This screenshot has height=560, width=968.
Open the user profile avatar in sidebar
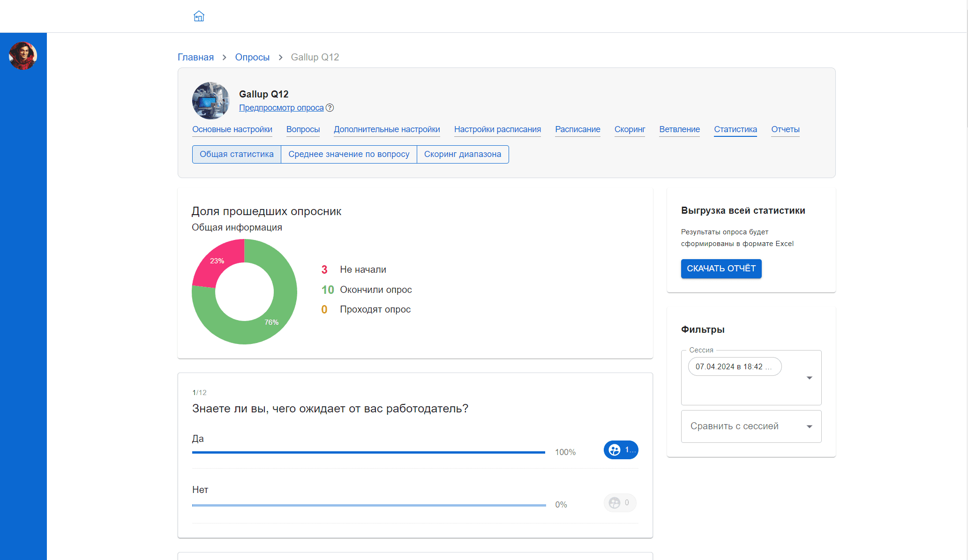(23, 56)
